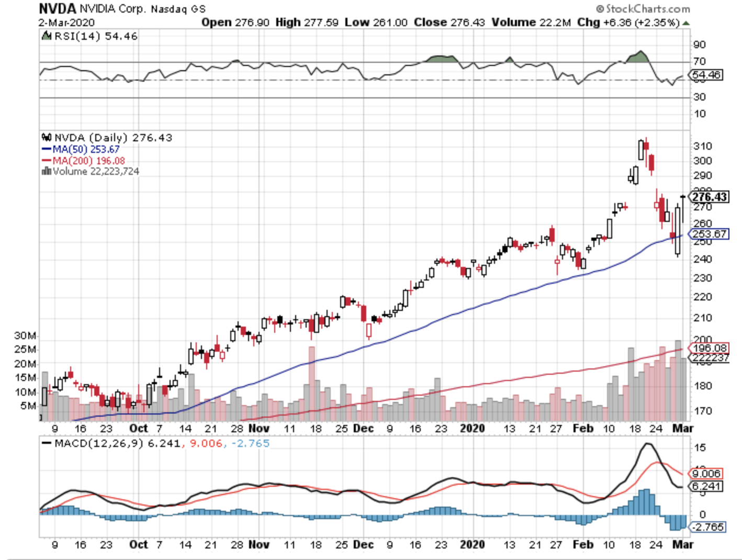Click the Chg +6.36 (+2.35%) value
742x560 pixels.
[x=628, y=23]
